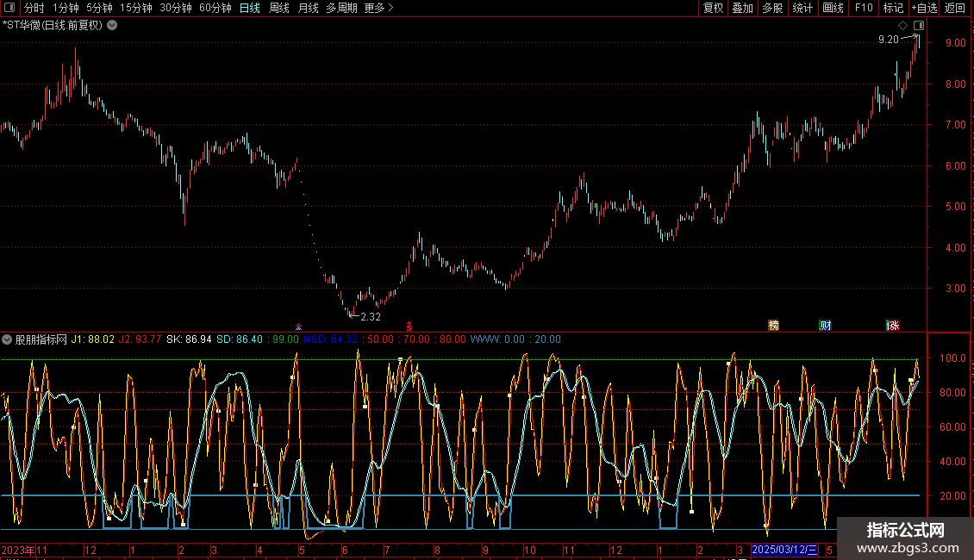974x560 pixels.
Task: Click the 标记 mark button
Action: (893, 8)
